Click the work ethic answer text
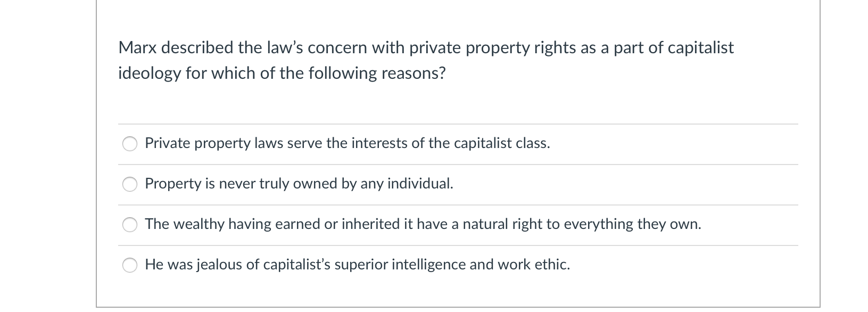The height and width of the screenshot is (312, 868). (357, 265)
